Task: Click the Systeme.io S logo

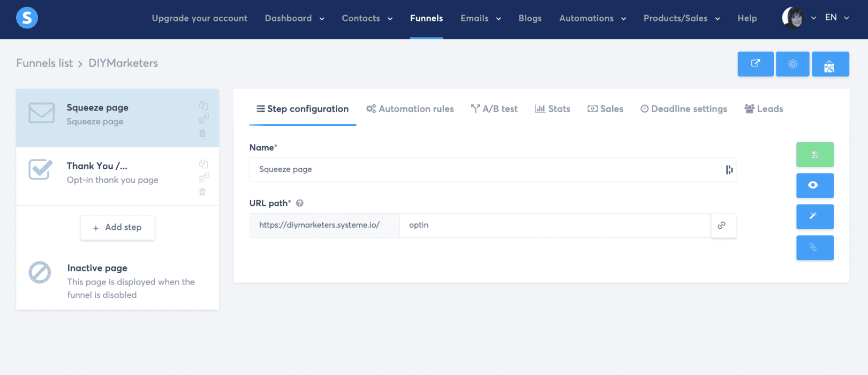Action: click(x=27, y=18)
